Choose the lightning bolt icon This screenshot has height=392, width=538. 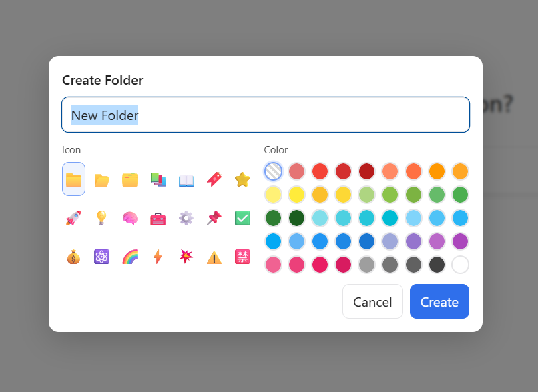point(158,257)
